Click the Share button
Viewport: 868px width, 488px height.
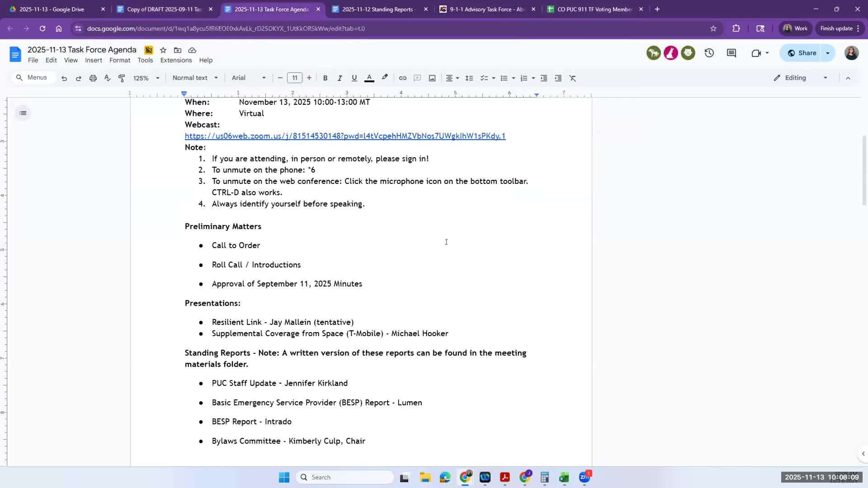[802, 53]
